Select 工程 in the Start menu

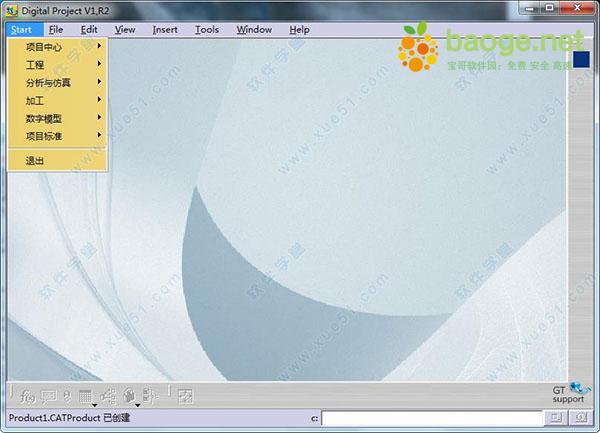pos(57,65)
